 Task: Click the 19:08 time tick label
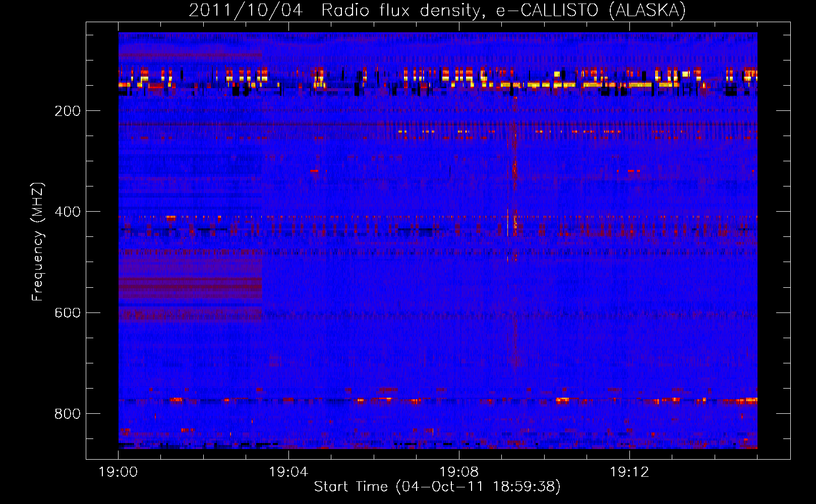(x=459, y=472)
